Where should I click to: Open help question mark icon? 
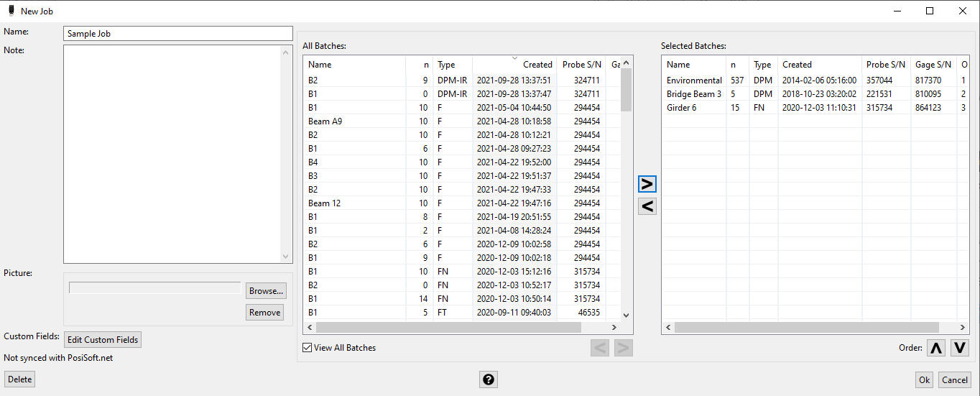point(489,379)
